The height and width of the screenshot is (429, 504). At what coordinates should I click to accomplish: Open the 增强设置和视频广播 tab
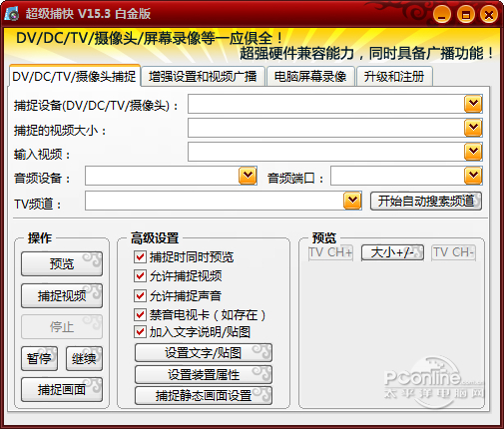(203, 76)
